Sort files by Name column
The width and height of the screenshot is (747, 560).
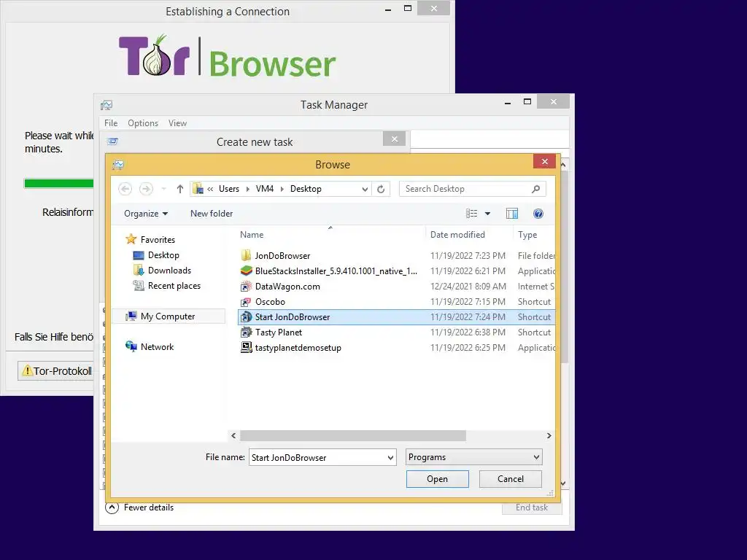[x=252, y=234]
